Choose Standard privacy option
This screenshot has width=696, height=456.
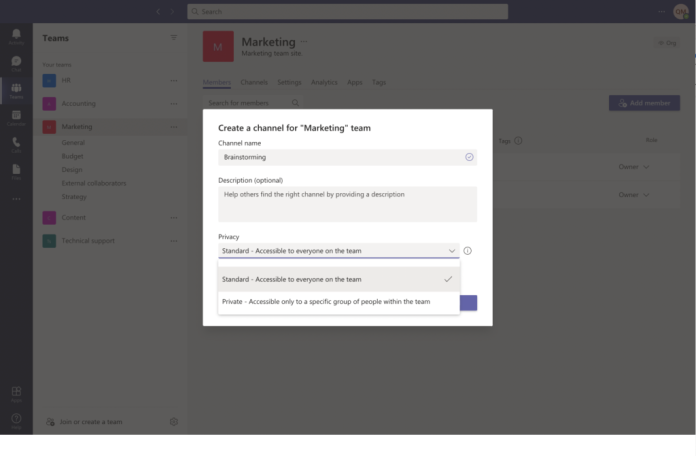pos(339,279)
